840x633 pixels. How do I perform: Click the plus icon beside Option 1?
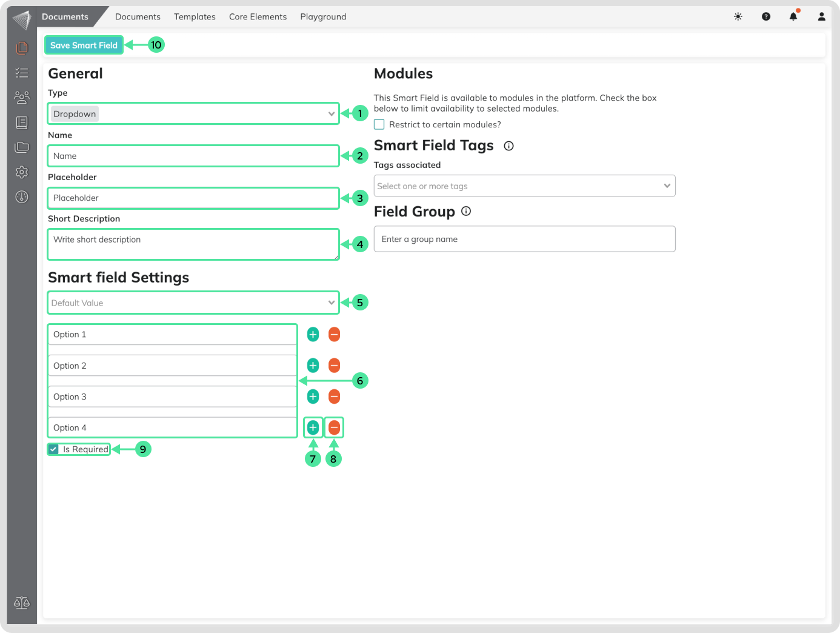pyautogui.click(x=313, y=334)
